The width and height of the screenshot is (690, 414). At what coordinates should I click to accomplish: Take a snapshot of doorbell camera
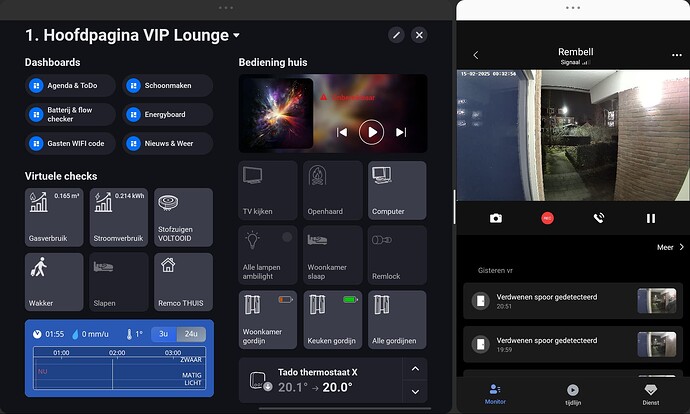point(496,218)
